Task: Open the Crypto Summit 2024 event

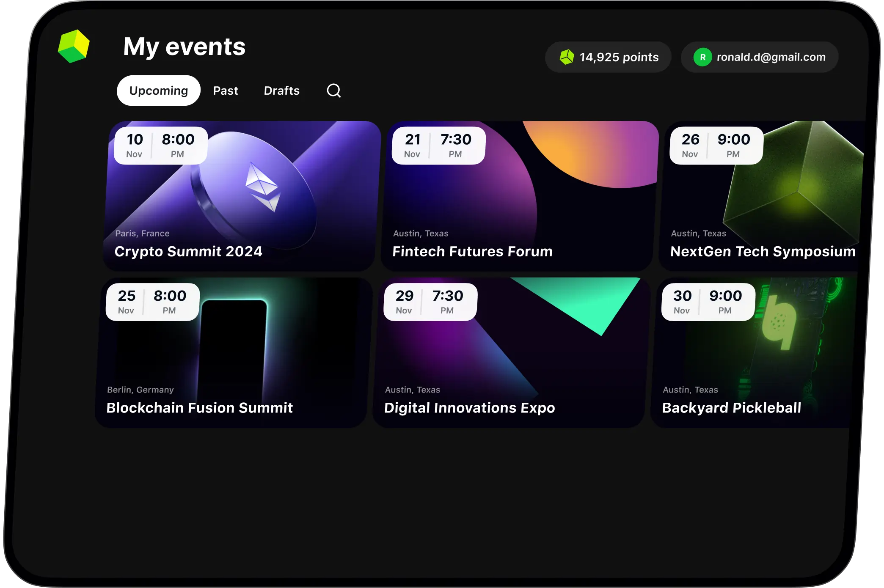Action: [x=188, y=251]
